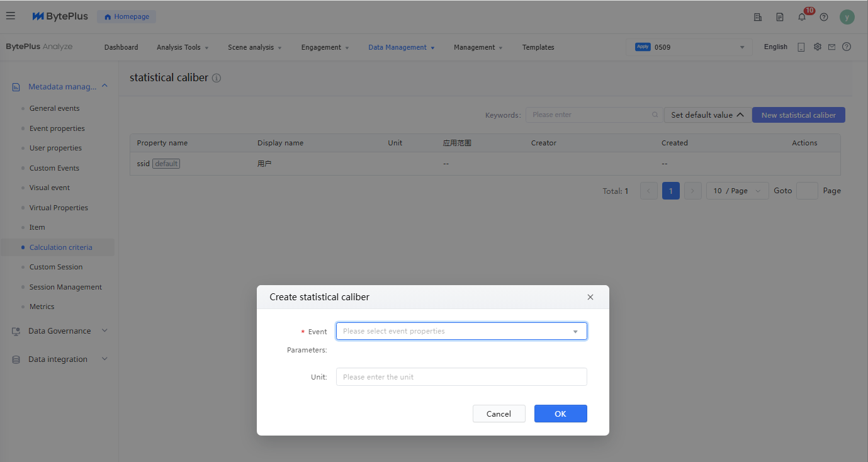Select Event properties in the sidebar
868x462 pixels.
pyautogui.click(x=57, y=128)
